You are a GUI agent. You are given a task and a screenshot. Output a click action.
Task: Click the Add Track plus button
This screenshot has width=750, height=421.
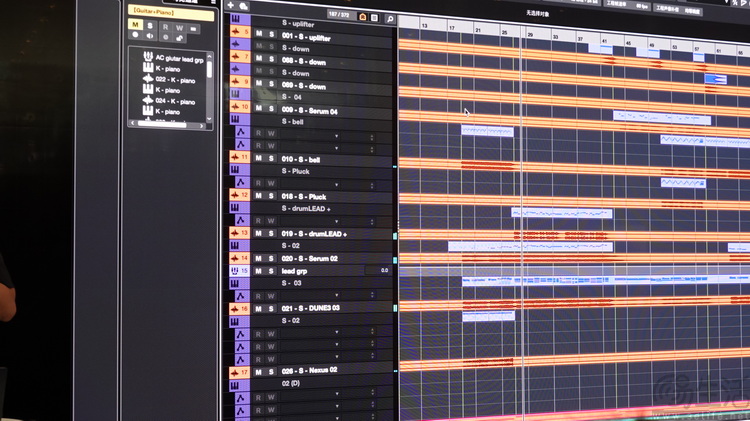click(231, 5)
